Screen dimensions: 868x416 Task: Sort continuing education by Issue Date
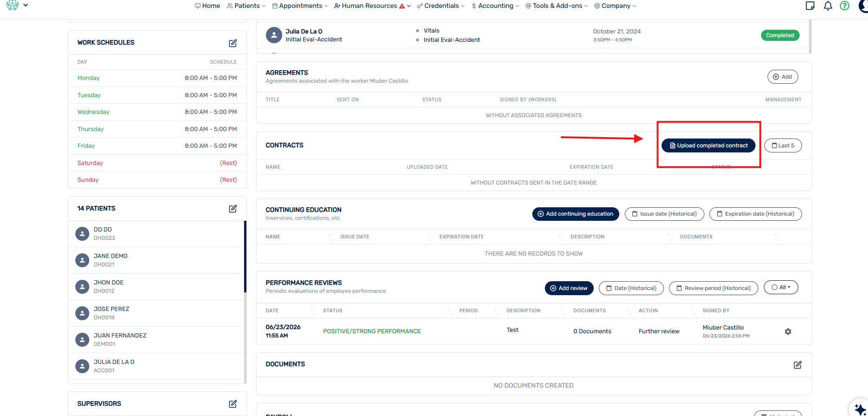tap(429, 237)
